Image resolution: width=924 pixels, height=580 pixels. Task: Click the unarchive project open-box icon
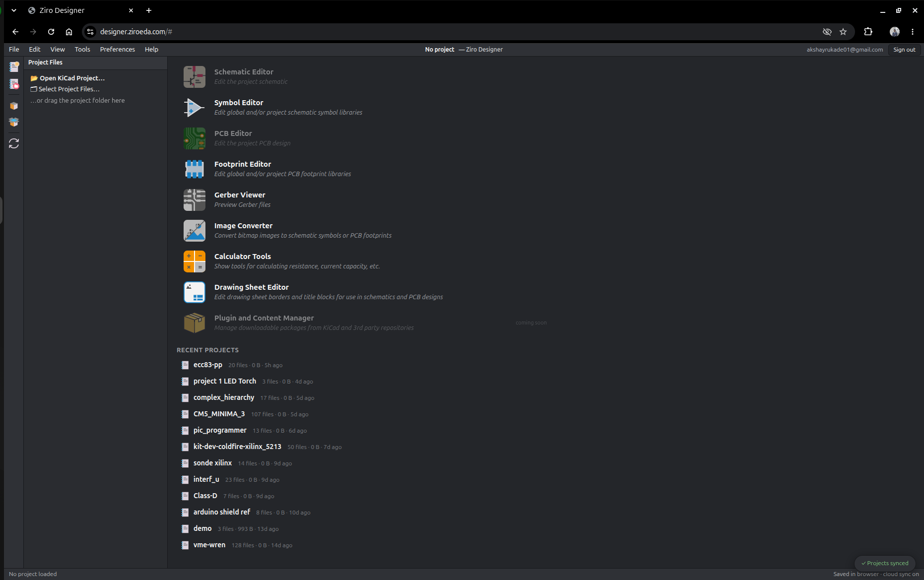pos(14,122)
